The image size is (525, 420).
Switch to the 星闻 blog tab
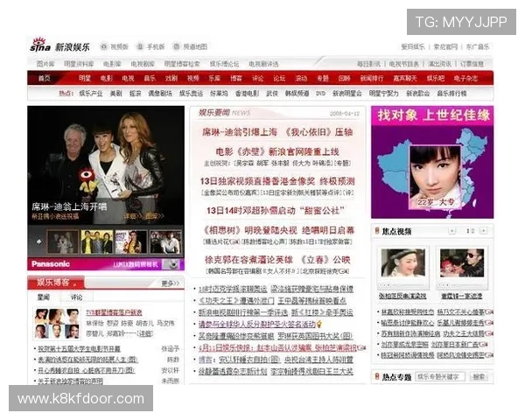[x=44, y=297]
